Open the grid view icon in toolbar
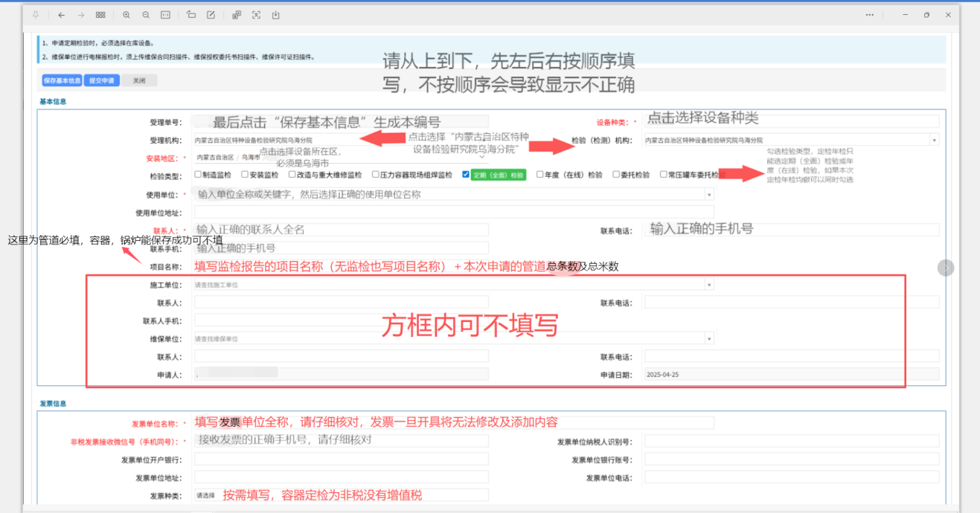980x513 pixels. click(x=100, y=14)
